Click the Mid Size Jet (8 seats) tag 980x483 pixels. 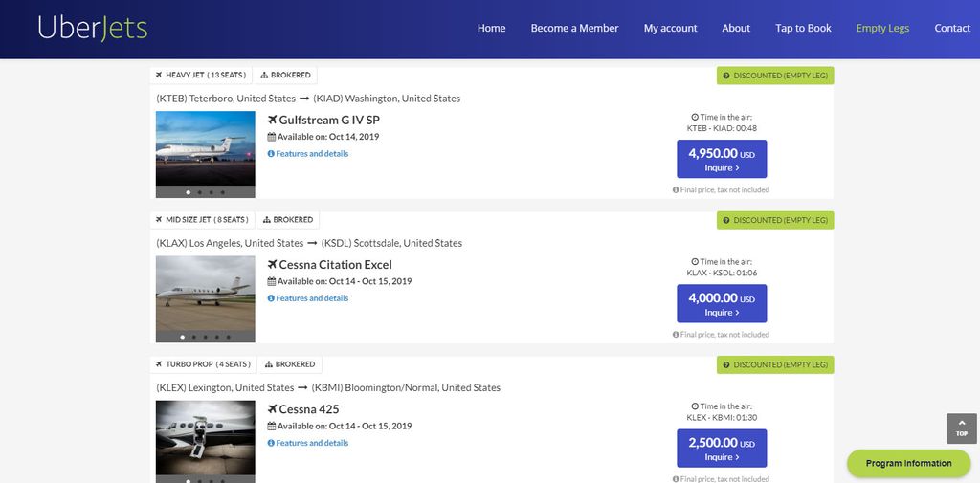203,220
